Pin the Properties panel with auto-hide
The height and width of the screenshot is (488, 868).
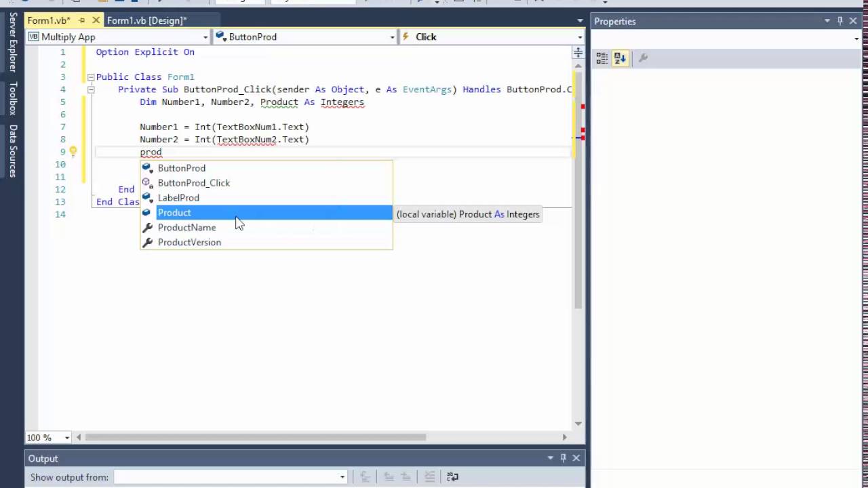(x=840, y=21)
